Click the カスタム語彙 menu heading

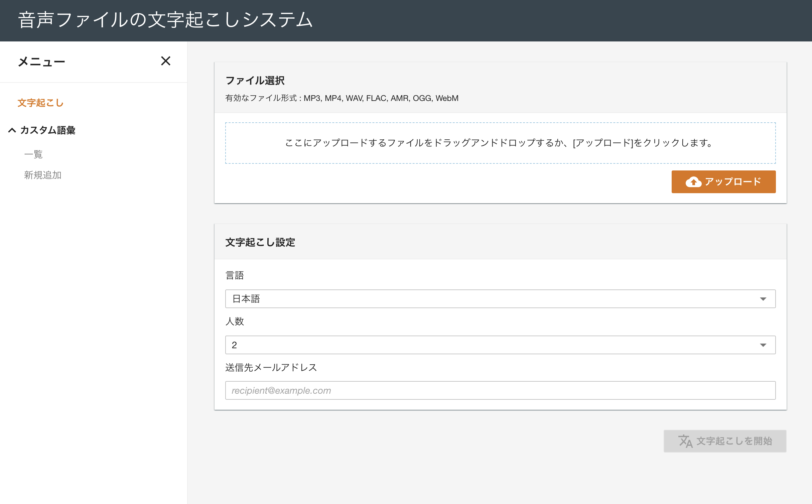48,130
